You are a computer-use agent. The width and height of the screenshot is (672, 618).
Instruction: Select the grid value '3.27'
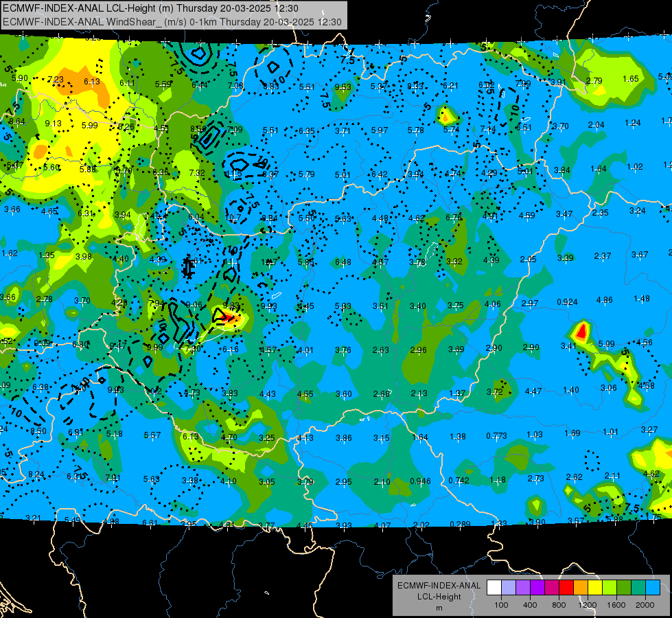649,429
